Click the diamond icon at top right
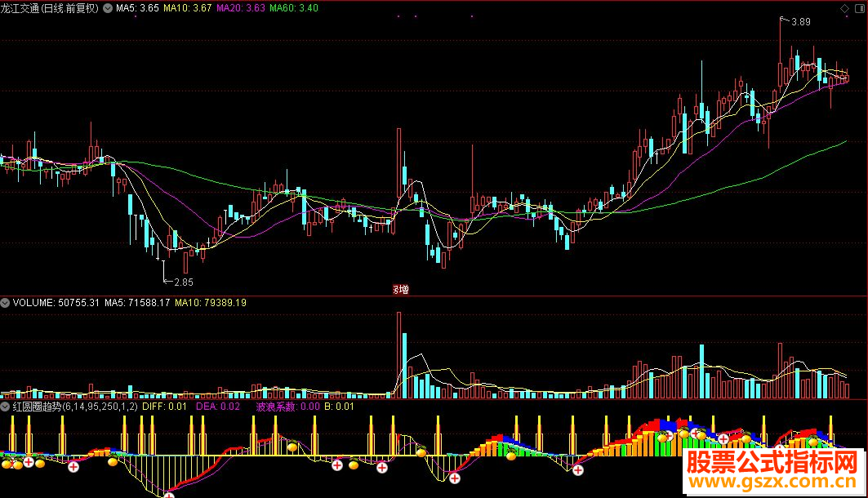This screenshot has height=498, width=868. 844,8
